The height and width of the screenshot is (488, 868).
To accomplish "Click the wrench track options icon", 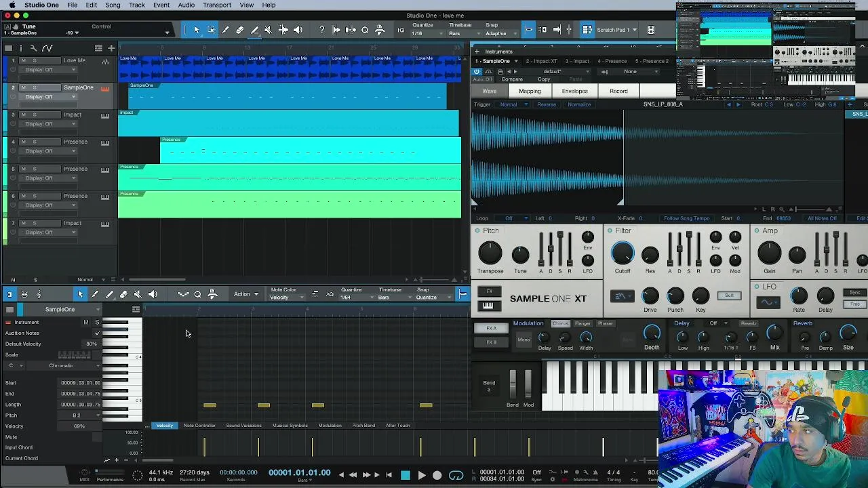I will coord(34,48).
